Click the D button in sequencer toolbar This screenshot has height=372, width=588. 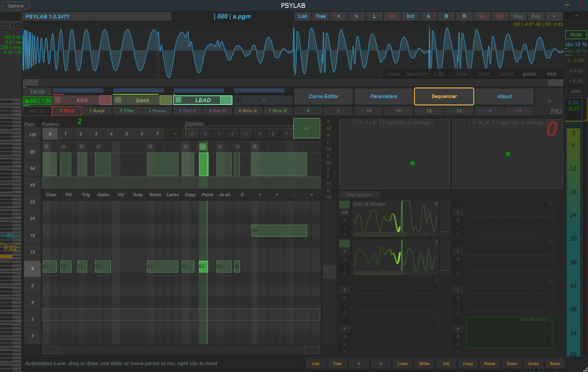242,195
